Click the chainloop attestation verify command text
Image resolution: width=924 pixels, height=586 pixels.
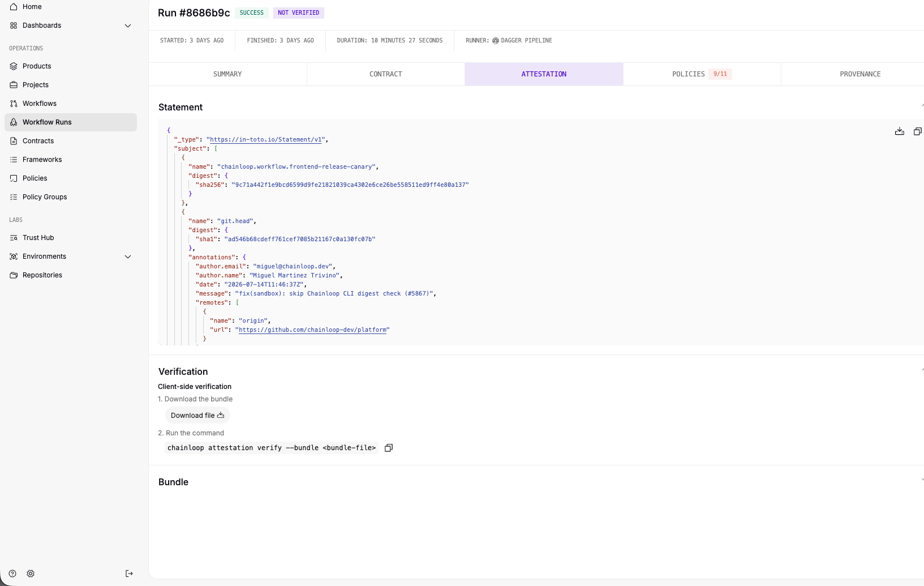coord(272,448)
